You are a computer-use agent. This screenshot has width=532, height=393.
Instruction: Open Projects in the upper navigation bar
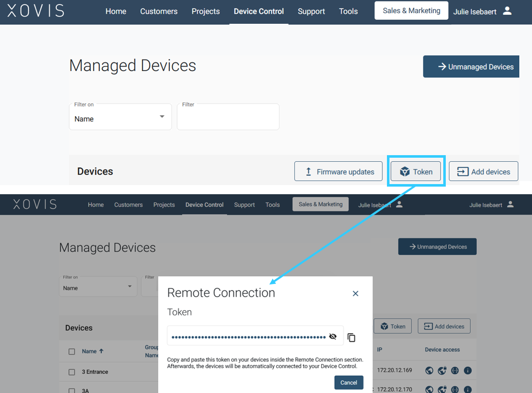205,11
